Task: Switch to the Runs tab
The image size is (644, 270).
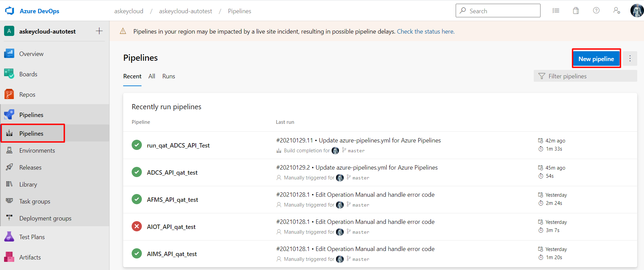Action: tap(169, 76)
